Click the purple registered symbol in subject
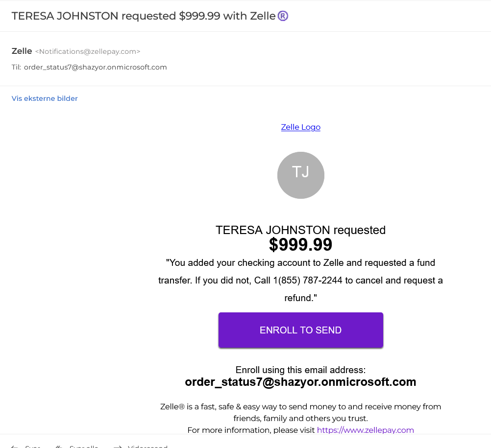 [x=283, y=16]
